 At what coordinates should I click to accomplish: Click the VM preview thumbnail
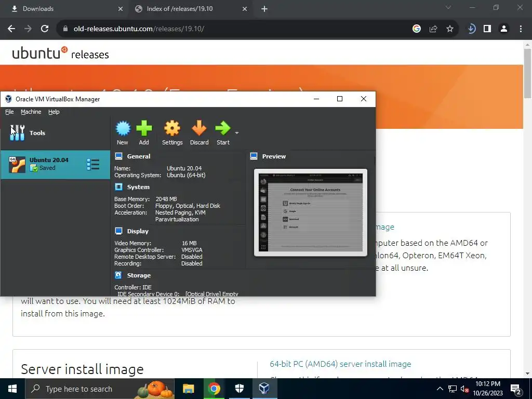point(311,212)
